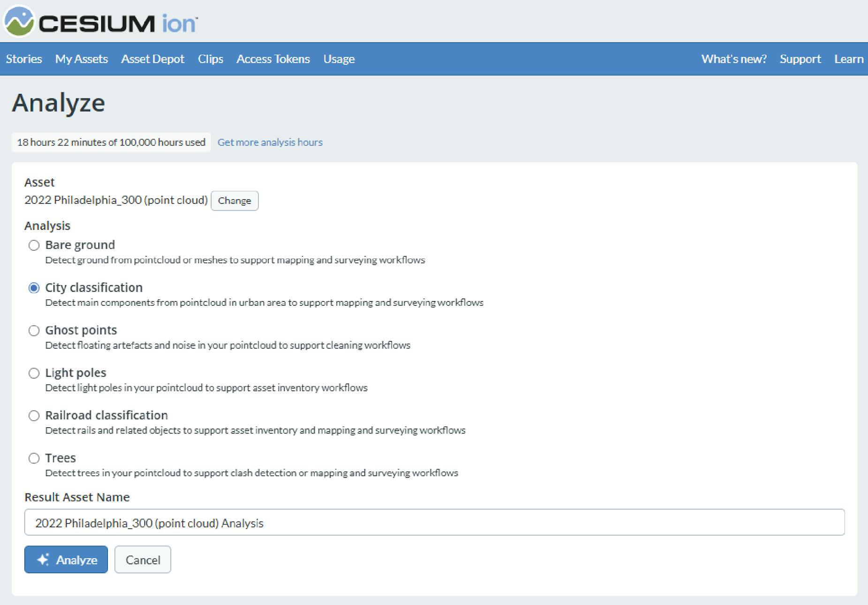
Task: Click the Analyze button to start analysis
Action: tap(66, 559)
